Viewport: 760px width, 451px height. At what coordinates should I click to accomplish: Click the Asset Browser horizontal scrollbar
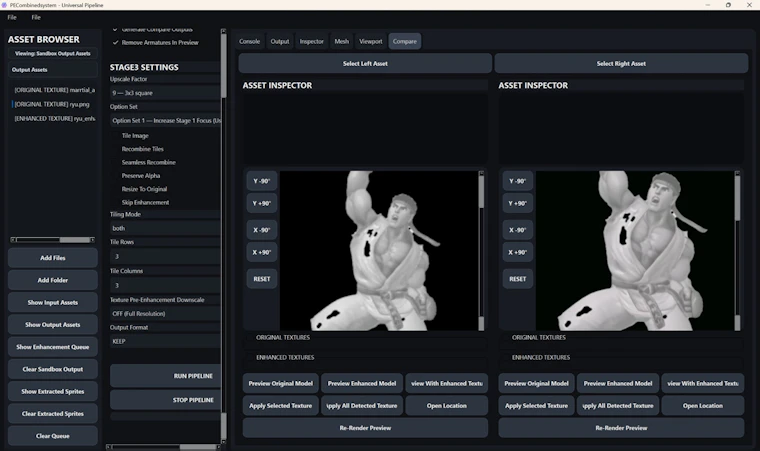[x=52, y=240]
